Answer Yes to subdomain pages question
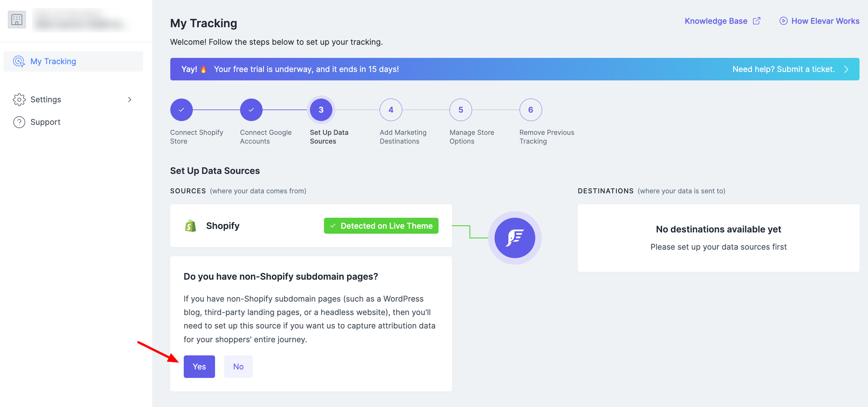 (199, 367)
